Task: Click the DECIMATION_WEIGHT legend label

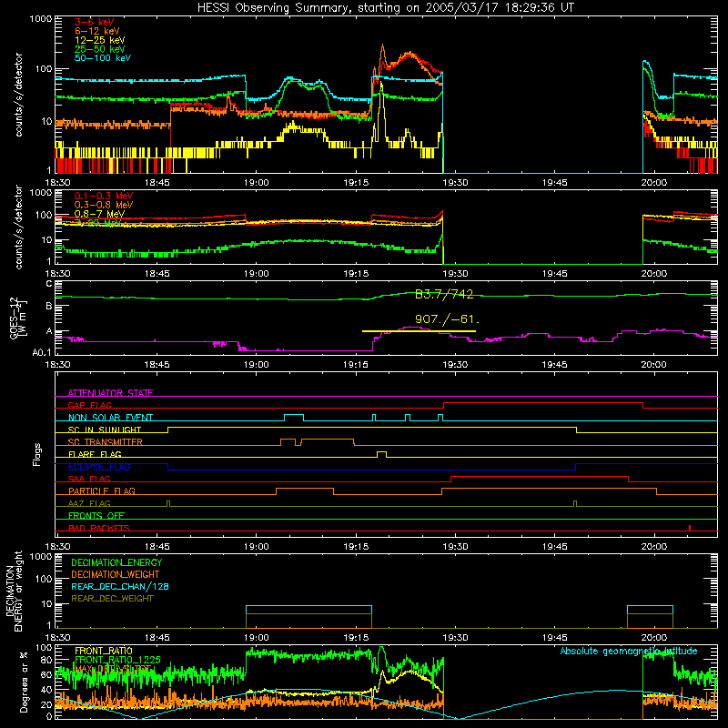Action: coord(116,575)
